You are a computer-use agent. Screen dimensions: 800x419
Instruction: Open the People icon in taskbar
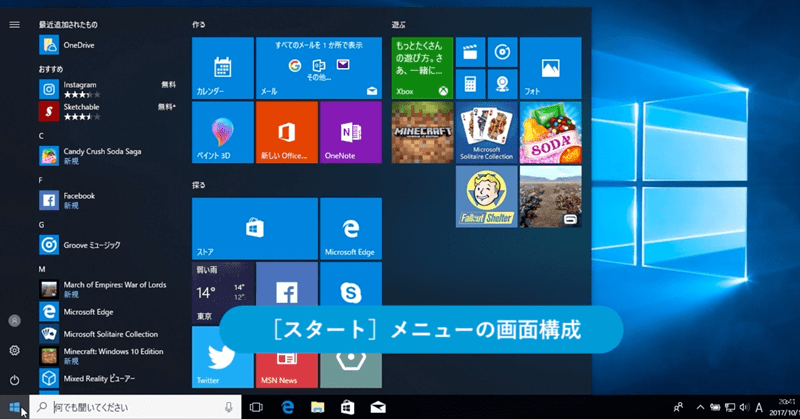[678, 407]
